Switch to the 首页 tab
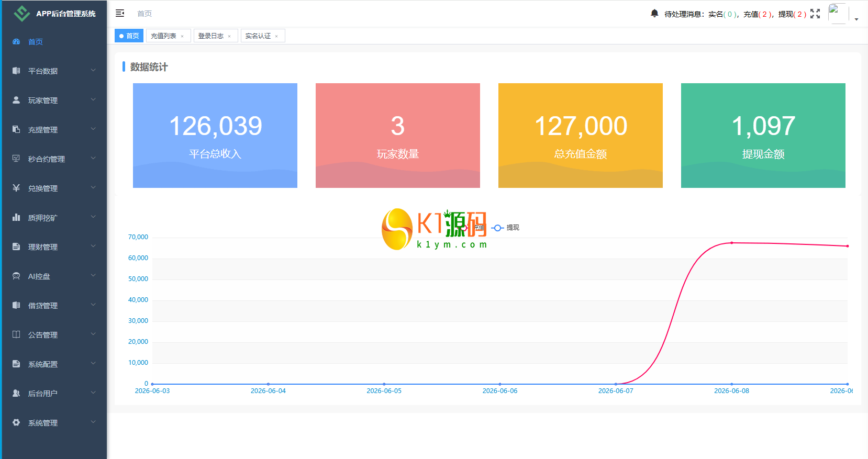 click(x=129, y=36)
